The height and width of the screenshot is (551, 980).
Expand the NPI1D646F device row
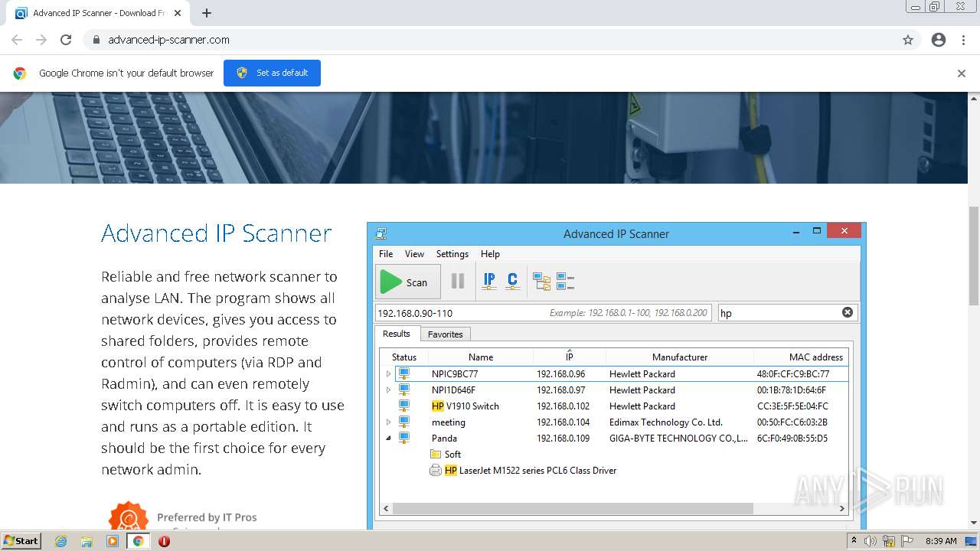(x=388, y=390)
